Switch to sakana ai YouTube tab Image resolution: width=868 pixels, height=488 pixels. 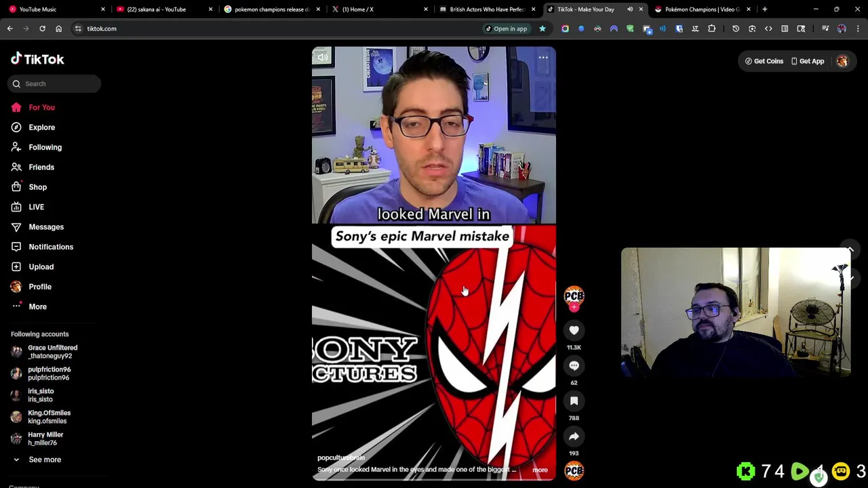[163, 9]
